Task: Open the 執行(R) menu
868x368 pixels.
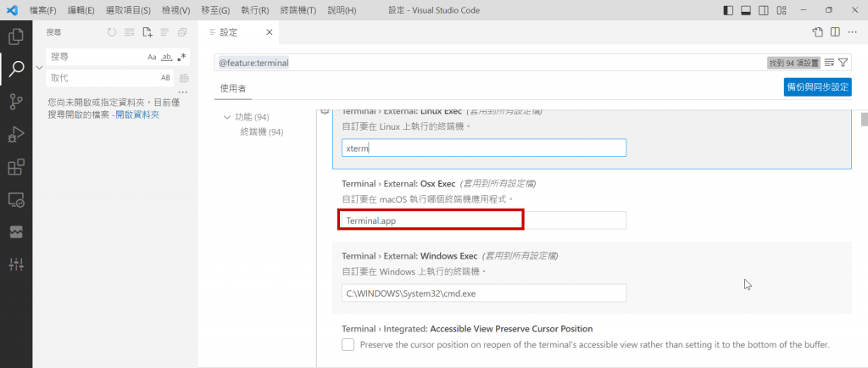Action: pyautogui.click(x=255, y=10)
